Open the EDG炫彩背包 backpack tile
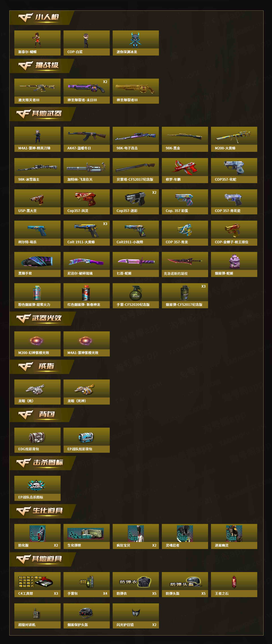Image resolution: width=272 pixels, height=644 pixels. [37, 440]
